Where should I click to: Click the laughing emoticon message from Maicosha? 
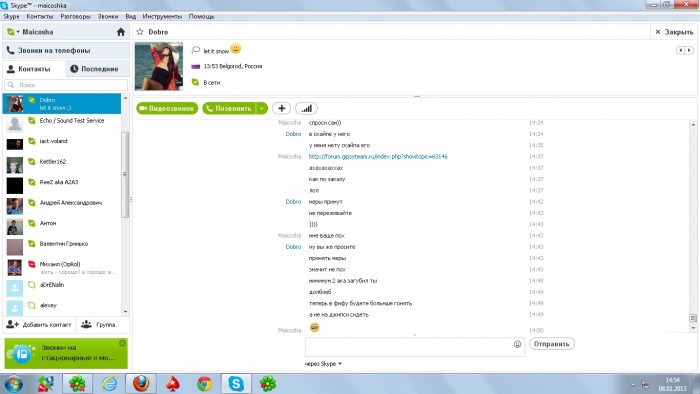(x=314, y=328)
